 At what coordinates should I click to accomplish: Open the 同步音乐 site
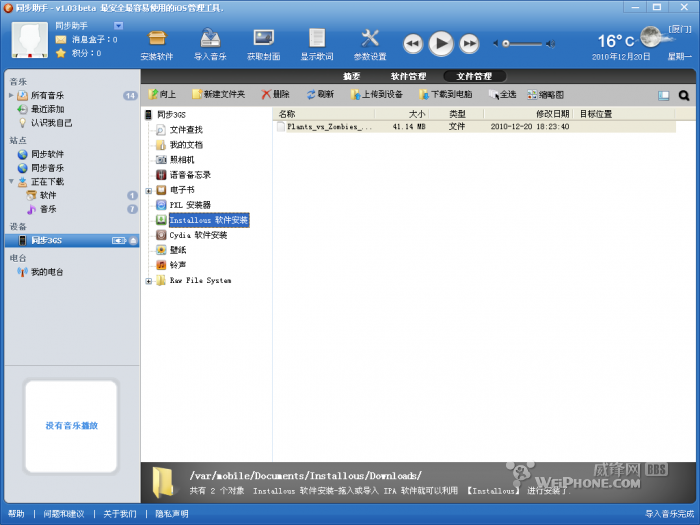(x=47, y=168)
